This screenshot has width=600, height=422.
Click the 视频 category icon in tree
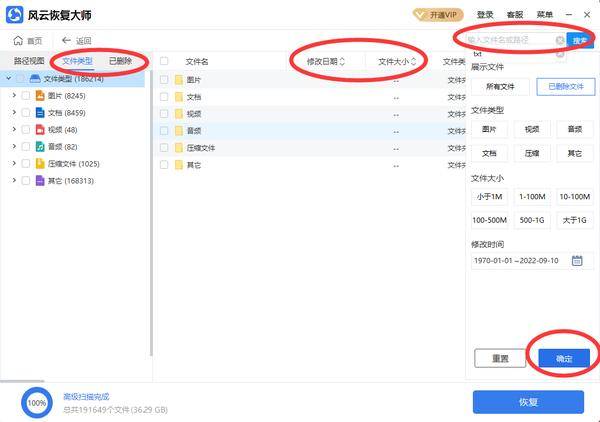point(40,130)
